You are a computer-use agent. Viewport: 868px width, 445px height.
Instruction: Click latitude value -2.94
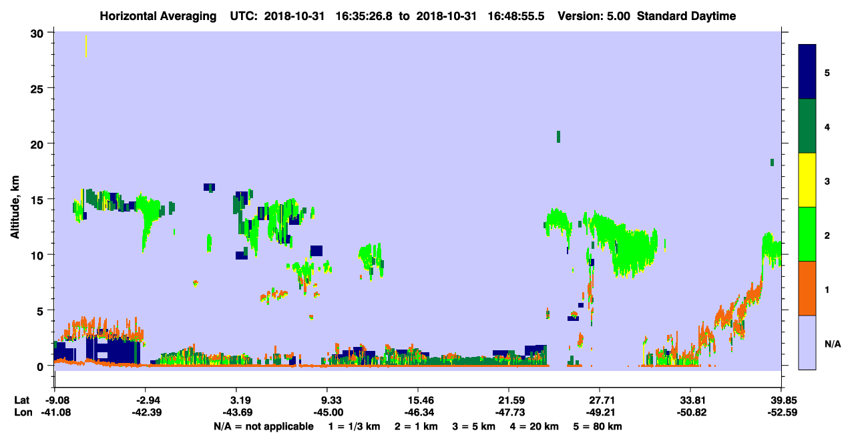click(146, 400)
